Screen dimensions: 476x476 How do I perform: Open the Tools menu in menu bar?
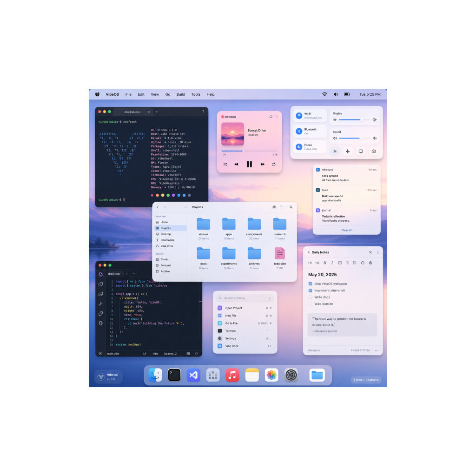coord(196,94)
